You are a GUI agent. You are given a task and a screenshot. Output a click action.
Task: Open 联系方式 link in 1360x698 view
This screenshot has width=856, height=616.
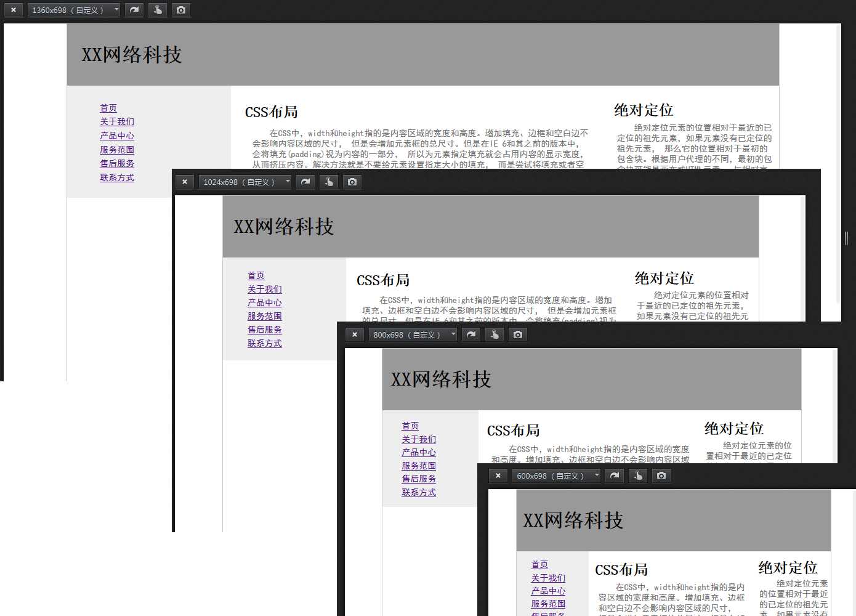(x=117, y=177)
